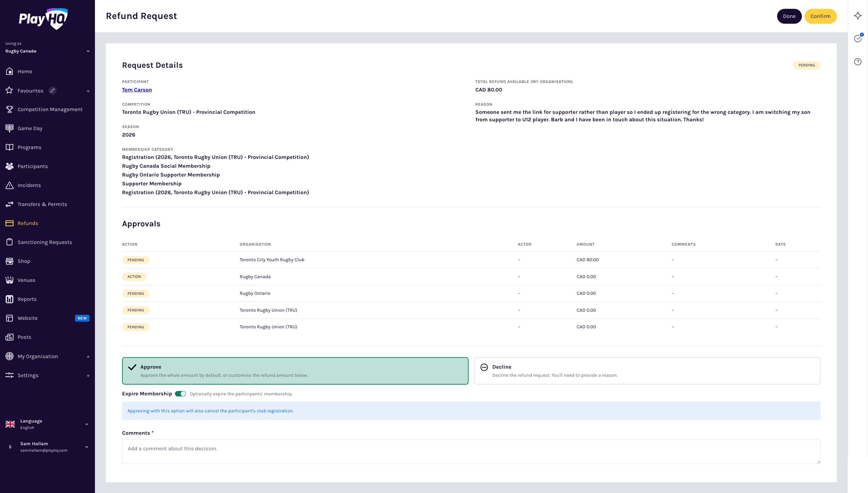Open the AI sparkle icon at top right
Image resolution: width=868 pixels, height=493 pixels.
point(858,16)
